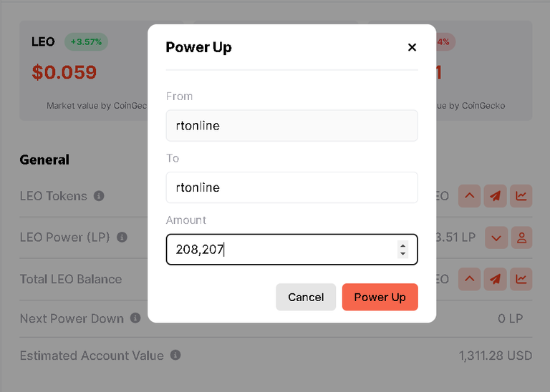Click info icon beside Estimated Account Value
Screen dimensions: 550x392
point(175,355)
